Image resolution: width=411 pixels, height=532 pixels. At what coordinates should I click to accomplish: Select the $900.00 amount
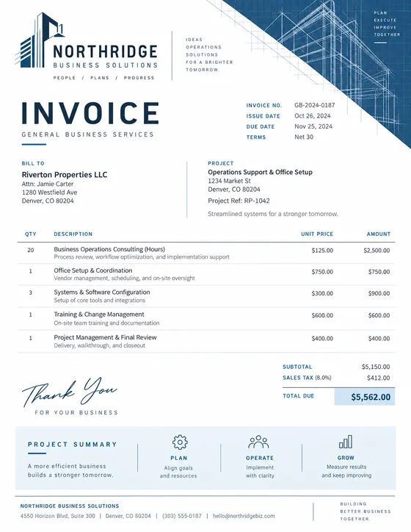pos(379,293)
